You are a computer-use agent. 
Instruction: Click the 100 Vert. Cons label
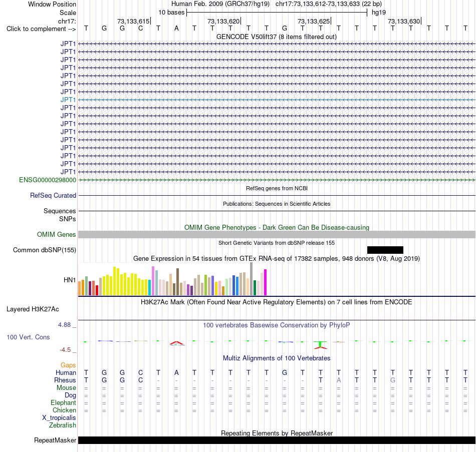point(28,337)
